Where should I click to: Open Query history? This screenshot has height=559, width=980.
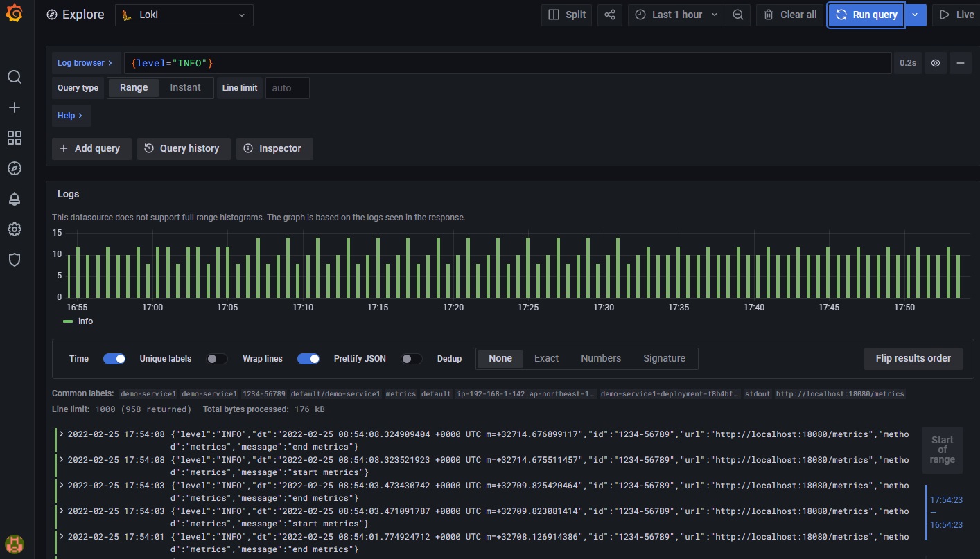(x=184, y=148)
